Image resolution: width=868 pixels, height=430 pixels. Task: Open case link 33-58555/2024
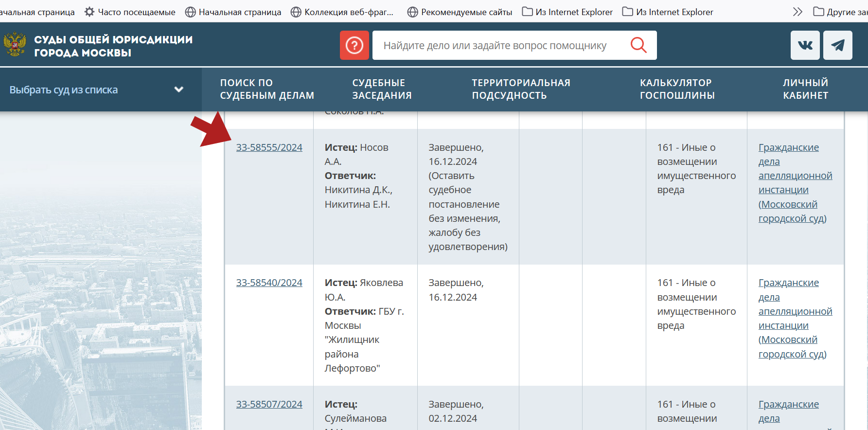click(269, 147)
